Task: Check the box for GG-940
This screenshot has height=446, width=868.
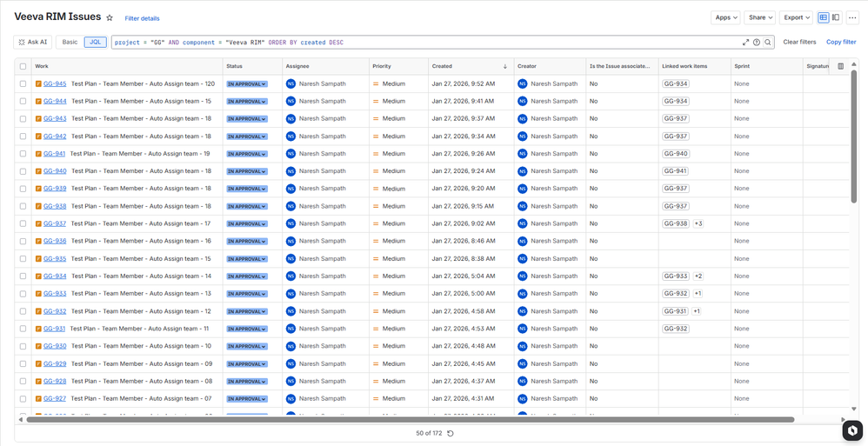Action: coord(23,171)
